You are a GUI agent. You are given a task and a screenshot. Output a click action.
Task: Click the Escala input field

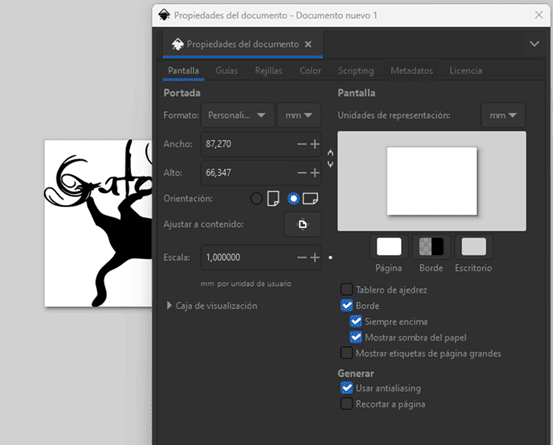coord(248,257)
